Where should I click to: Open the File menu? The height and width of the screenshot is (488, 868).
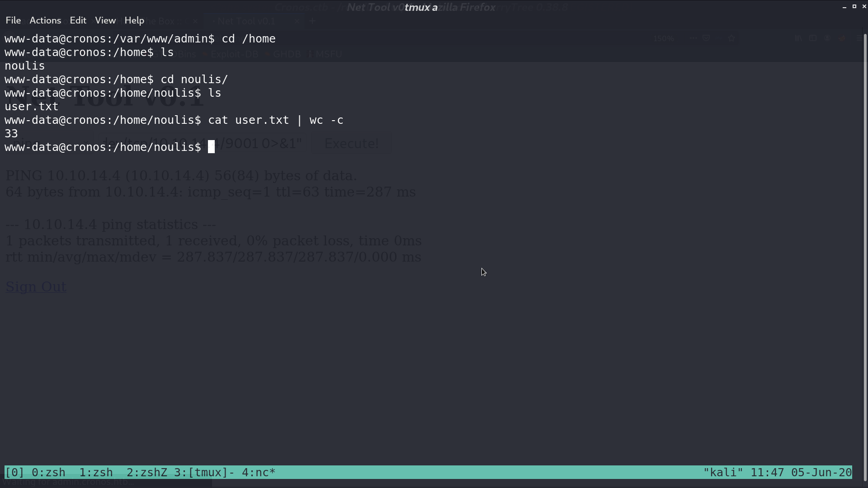pos(13,20)
